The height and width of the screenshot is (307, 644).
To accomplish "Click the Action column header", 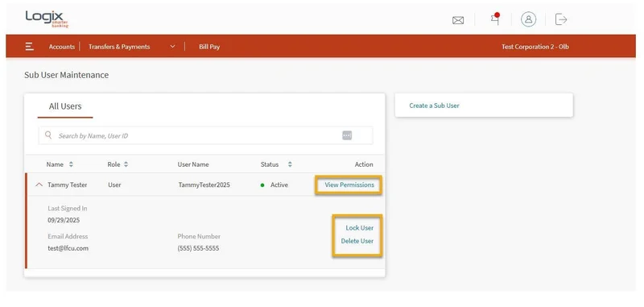I will 364,164.
